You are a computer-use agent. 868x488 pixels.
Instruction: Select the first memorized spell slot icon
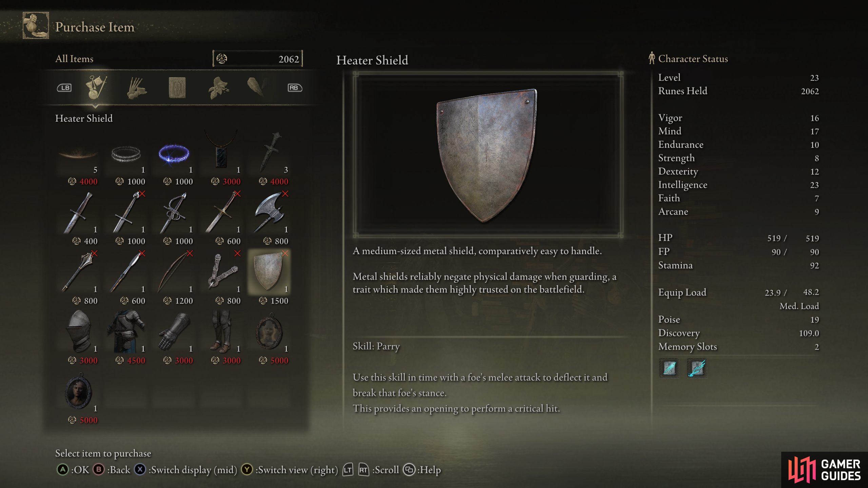click(669, 368)
